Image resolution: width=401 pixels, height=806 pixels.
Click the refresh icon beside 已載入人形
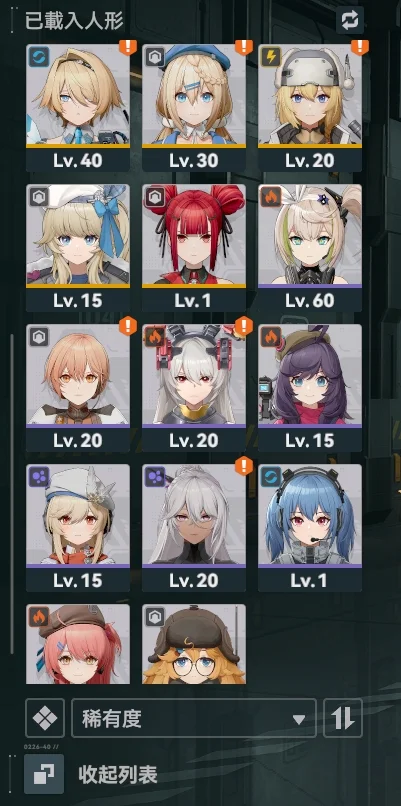tap(350, 21)
